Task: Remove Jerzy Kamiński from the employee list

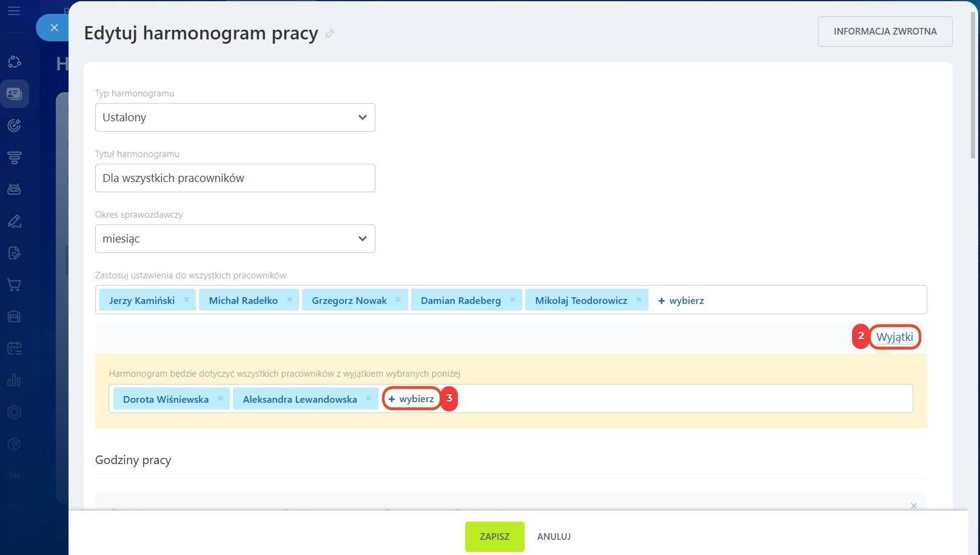Action: [186, 300]
